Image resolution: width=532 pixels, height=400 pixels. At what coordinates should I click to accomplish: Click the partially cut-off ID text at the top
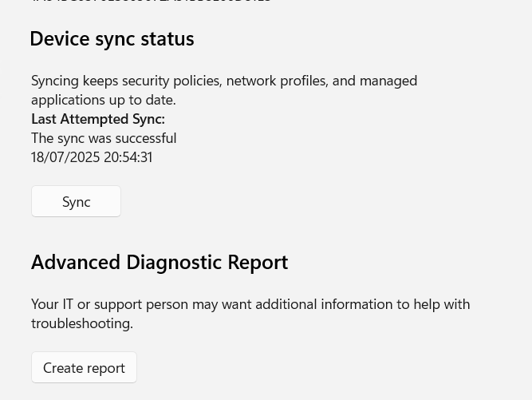(152, 2)
